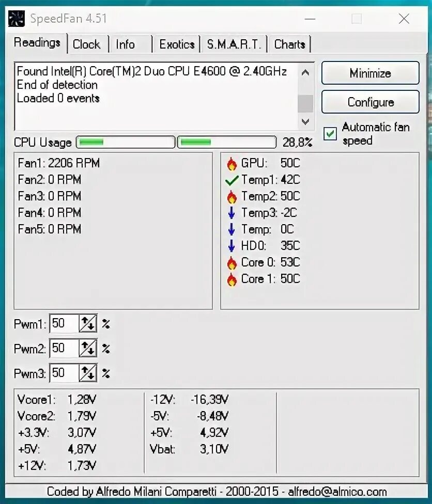Click the Pwm3 percentage input field
The height and width of the screenshot is (504, 432).
[x=64, y=373]
